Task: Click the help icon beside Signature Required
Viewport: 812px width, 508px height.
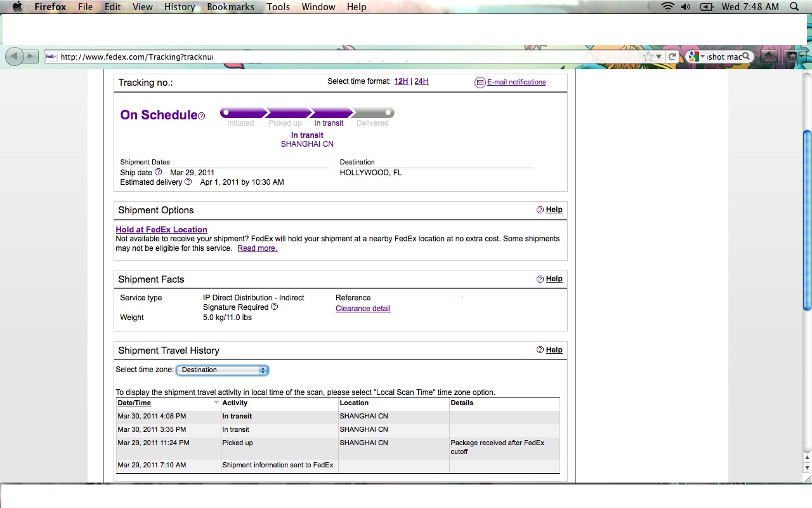Action: tap(275, 307)
